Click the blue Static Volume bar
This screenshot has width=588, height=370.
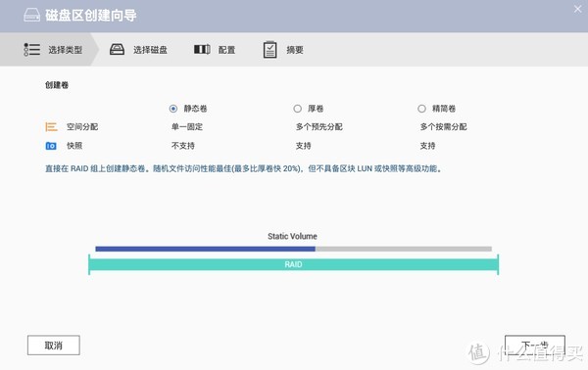205,249
